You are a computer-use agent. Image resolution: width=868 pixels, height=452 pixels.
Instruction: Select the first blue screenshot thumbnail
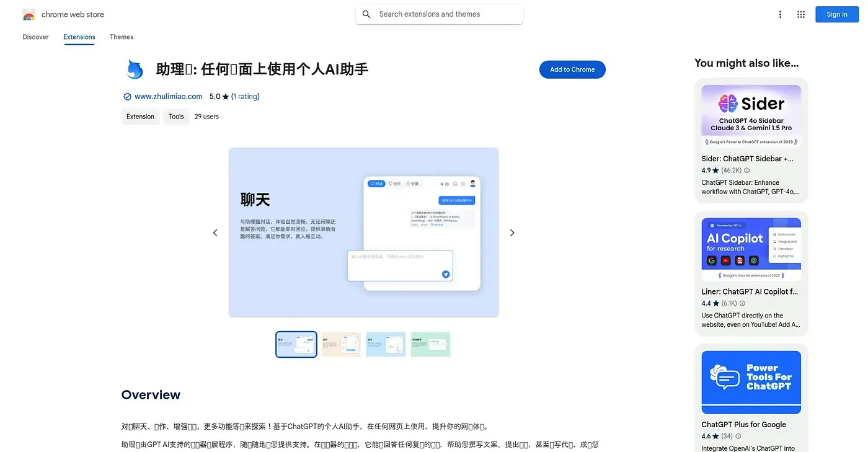pos(296,344)
